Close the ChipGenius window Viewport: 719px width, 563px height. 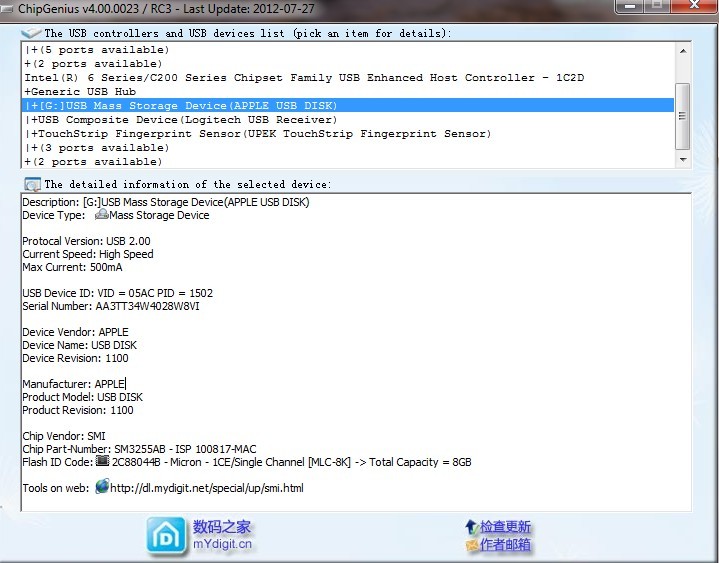[x=694, y=6]
